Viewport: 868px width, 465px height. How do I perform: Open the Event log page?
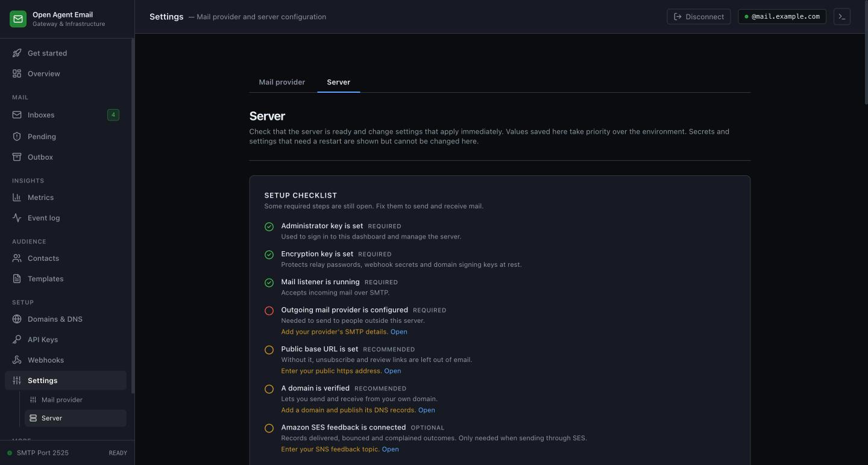pyautogui.click(x=65, y=218)
